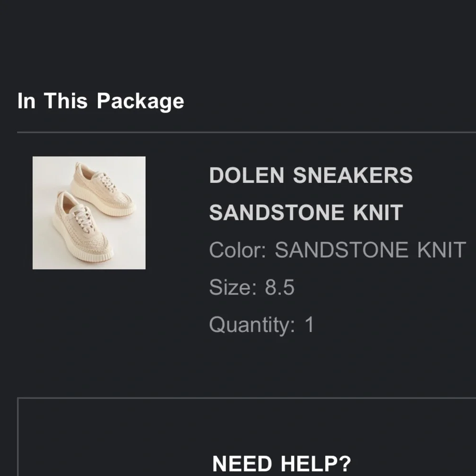Select the quantity value 1
476x476 pixels.
(309, 325)
